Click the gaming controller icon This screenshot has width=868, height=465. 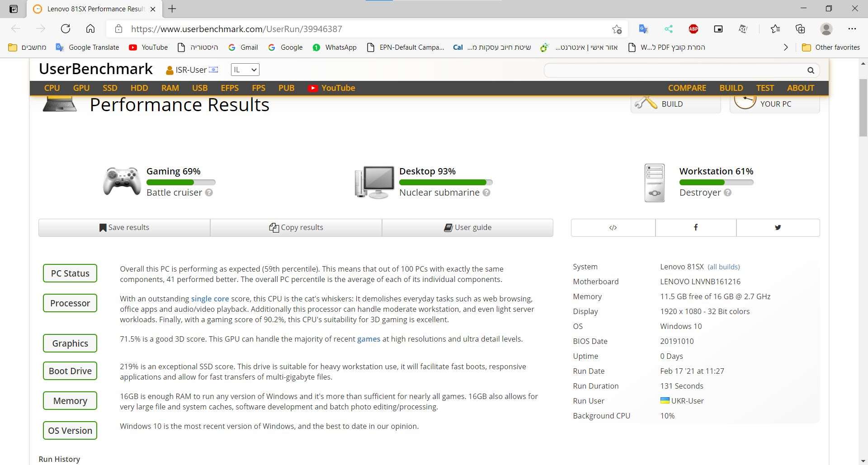[x=122, y=181]
